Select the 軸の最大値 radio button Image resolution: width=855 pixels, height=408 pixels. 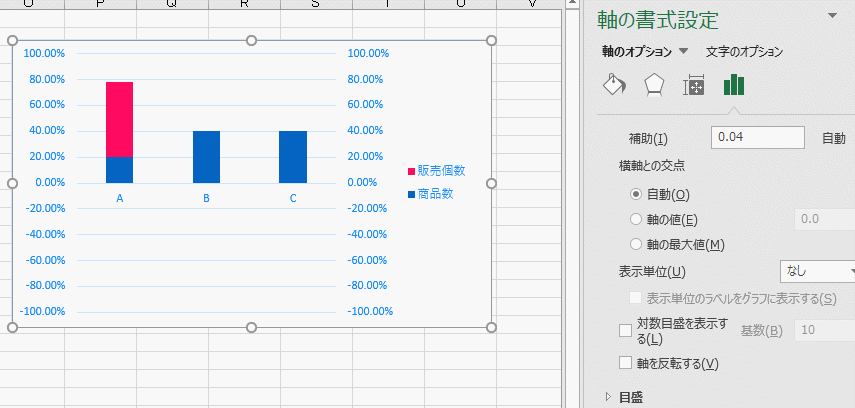[636, 244]
